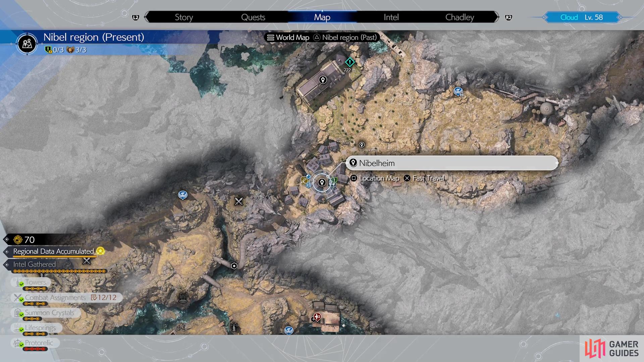Select the Cloud Lv. 58 badge
This screenshot has width=644, height=362.
click(582, 17)
